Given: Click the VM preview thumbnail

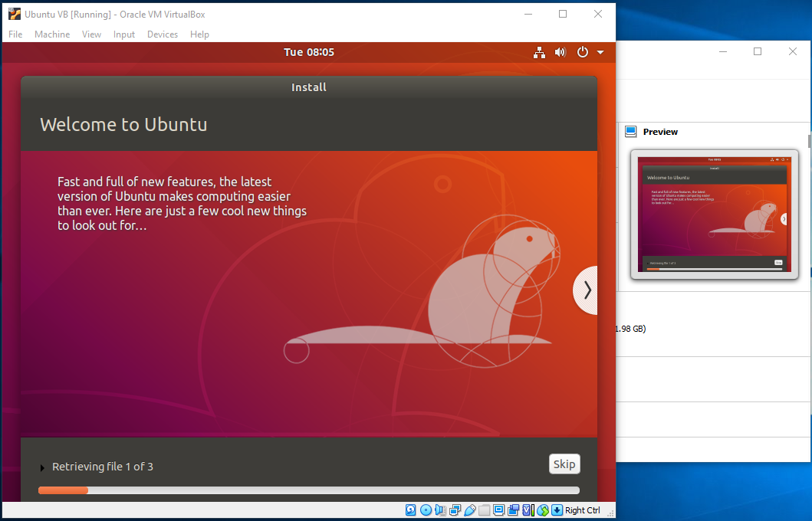Looking at the screenshot, I should point(714,215).
